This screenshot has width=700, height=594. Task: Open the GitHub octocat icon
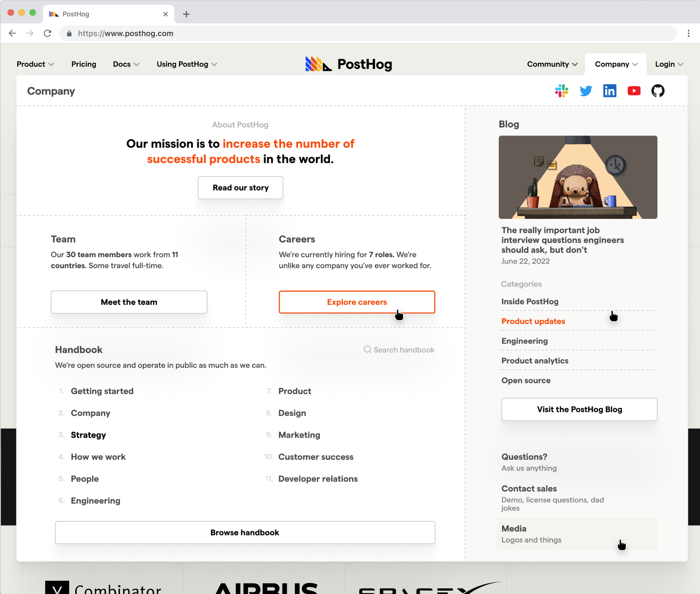pos(658,91)
